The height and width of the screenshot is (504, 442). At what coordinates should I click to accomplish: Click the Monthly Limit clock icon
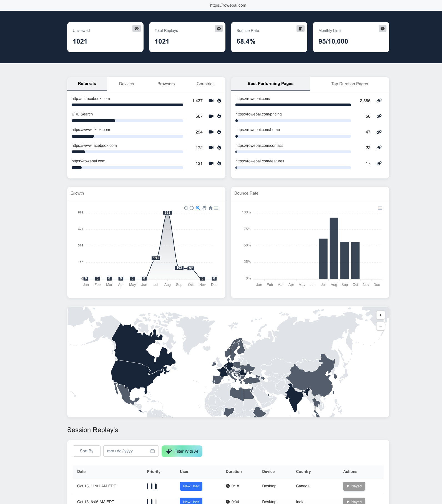tap(383, 29)
